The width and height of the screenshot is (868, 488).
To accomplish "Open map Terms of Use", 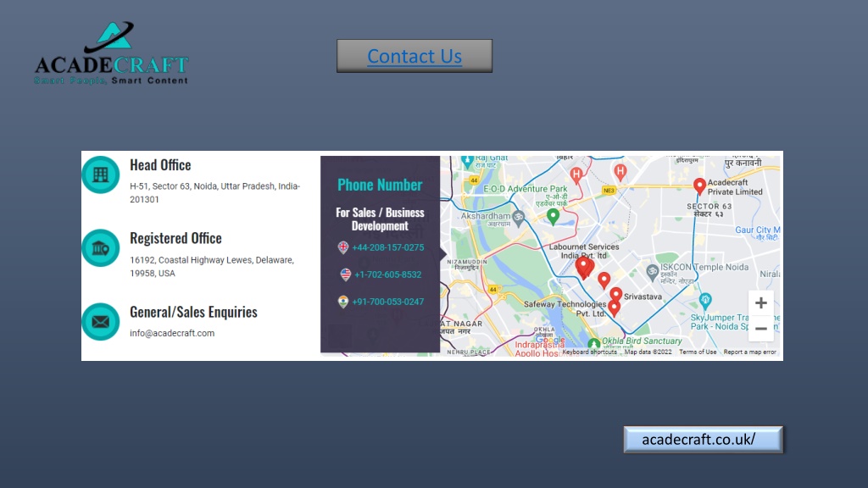I will pos(698,352).
